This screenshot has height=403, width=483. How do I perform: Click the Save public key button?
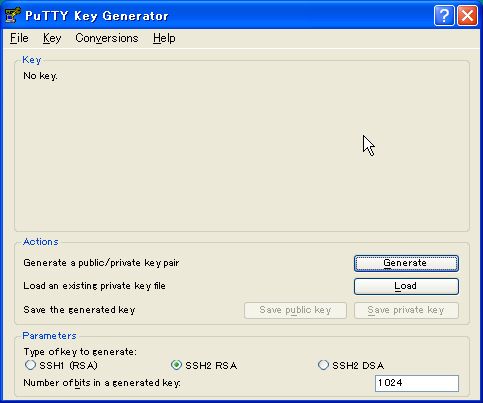[x=295, y=310]
